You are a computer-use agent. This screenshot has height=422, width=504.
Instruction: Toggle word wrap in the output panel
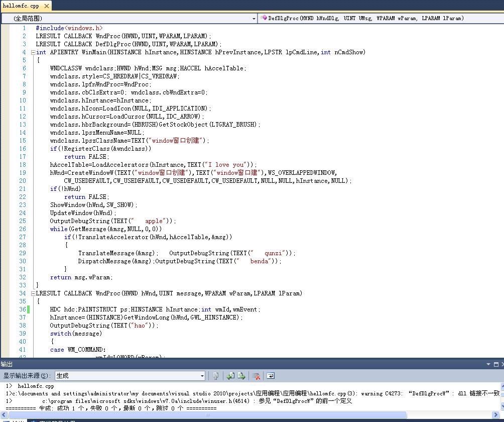pyautogui.click(x=271, y=376)
